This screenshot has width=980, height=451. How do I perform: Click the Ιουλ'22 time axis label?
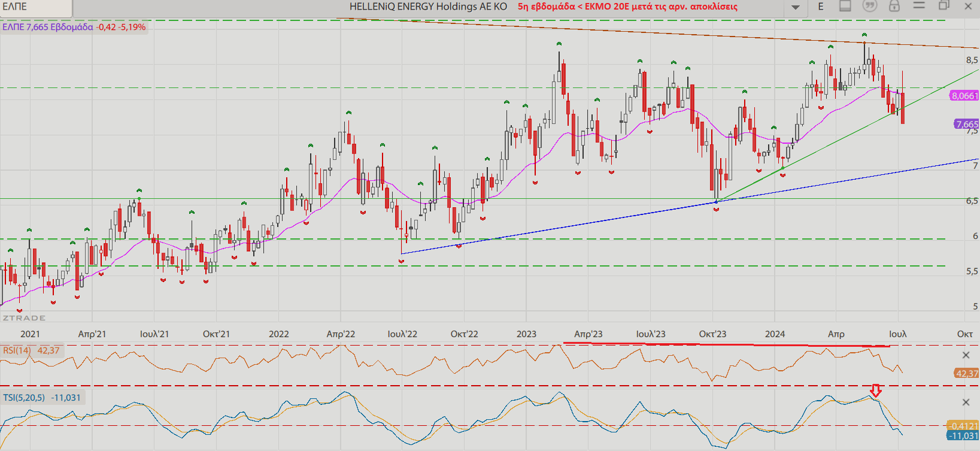pos(402,334)
